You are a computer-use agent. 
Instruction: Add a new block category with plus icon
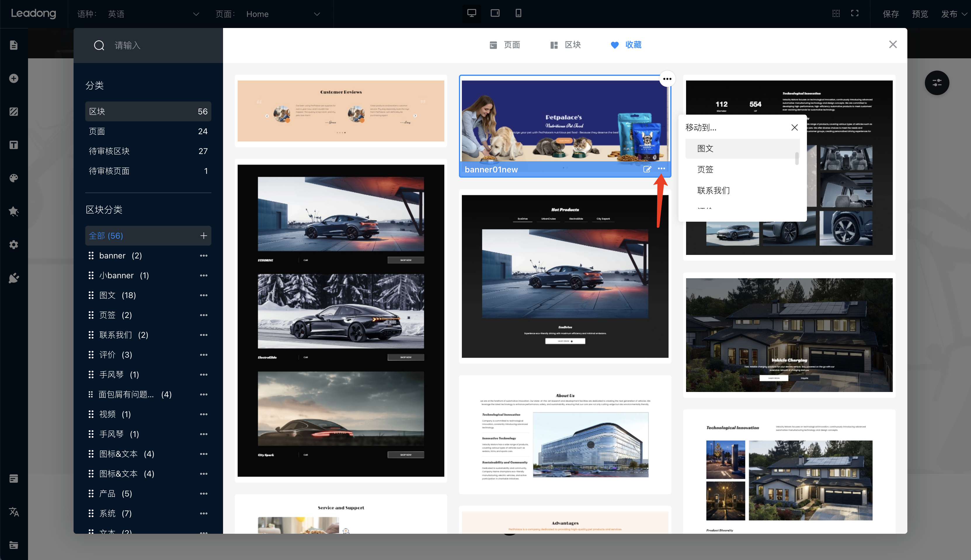[203, 236]
